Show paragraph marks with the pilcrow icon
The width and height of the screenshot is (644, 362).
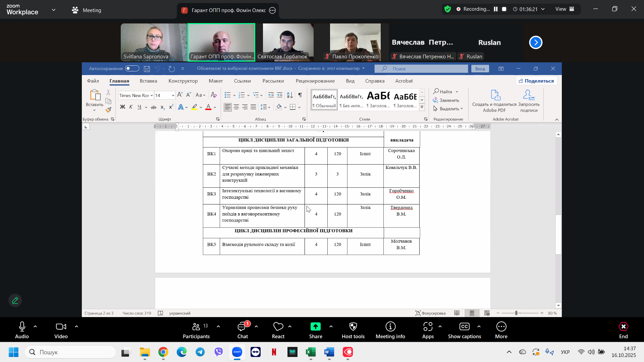point(300,95)
